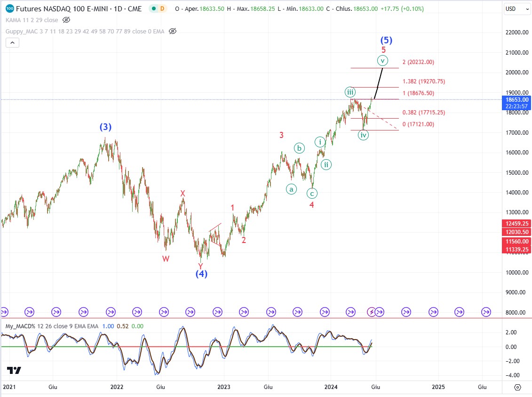This screenshot has height=397, width=532.
Task: Click the Fibonacci 0 (17121.00) label
Action: point(418,124)
